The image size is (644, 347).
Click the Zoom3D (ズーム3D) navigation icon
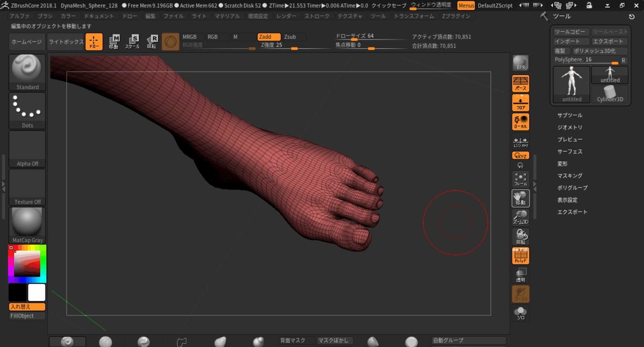[520, 217]
